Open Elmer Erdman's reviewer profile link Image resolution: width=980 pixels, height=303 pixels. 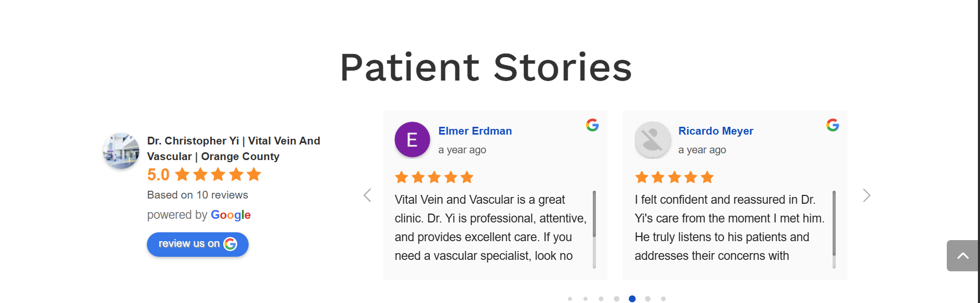click(475, 131)
